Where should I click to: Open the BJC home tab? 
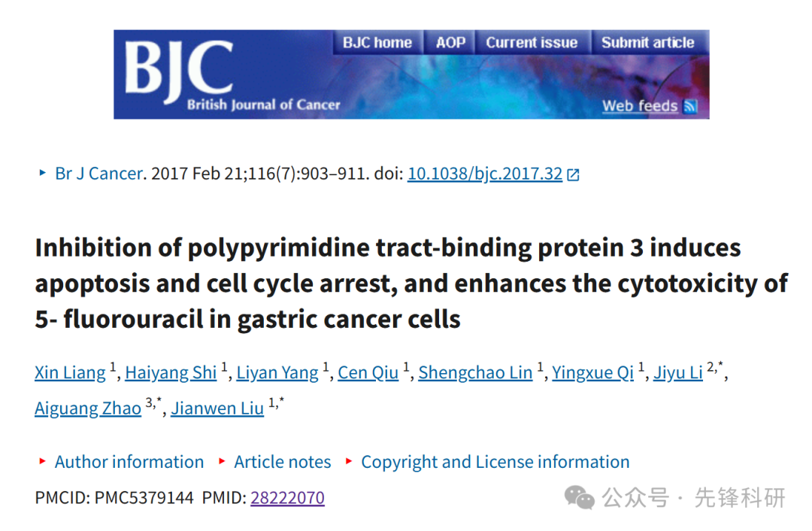(377, 42)
